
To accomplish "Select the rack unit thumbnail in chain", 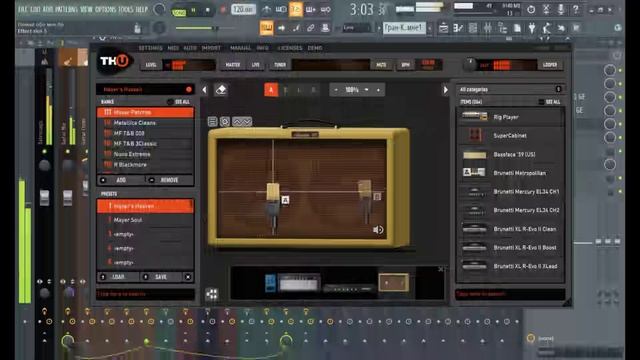I will tap(348, 288).
